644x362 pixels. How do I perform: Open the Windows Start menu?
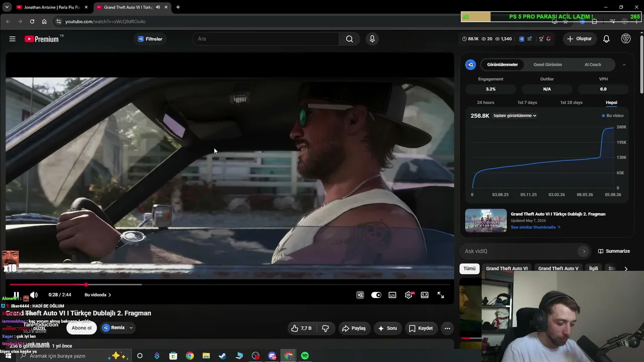click(8, 355)
